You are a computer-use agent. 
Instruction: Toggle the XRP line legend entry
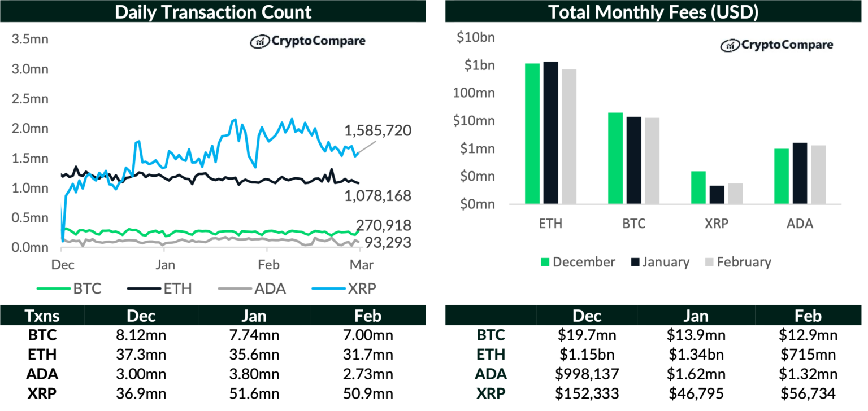[x=345, y=289]
